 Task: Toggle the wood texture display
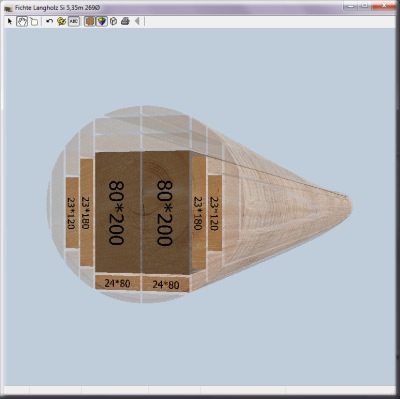(90, 22)
